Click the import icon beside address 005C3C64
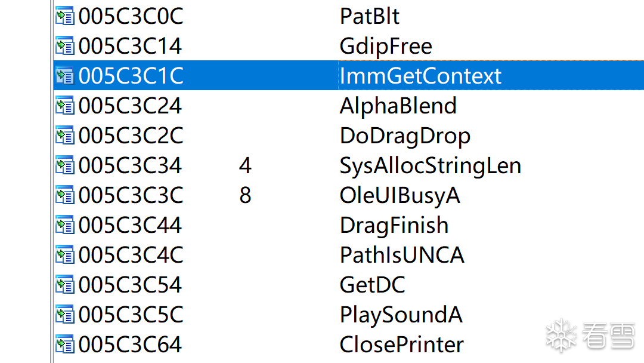 pos(64,344)
